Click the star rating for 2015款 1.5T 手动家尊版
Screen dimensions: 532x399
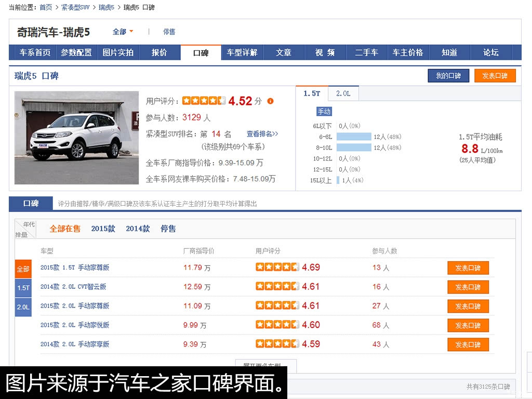277,267
